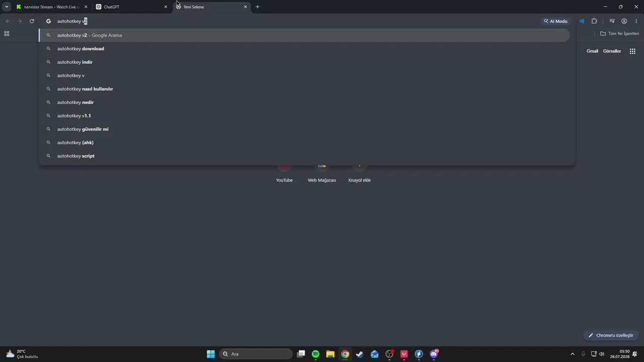The width and height of the screenshot is (644, 362).
Task: Go back using the back arrow
Action: pos(8,21)
